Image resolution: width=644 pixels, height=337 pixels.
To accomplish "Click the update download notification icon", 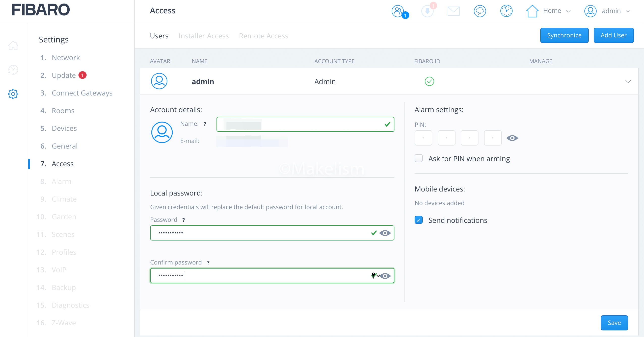I will pyautogui.click(x=427, y=11).
